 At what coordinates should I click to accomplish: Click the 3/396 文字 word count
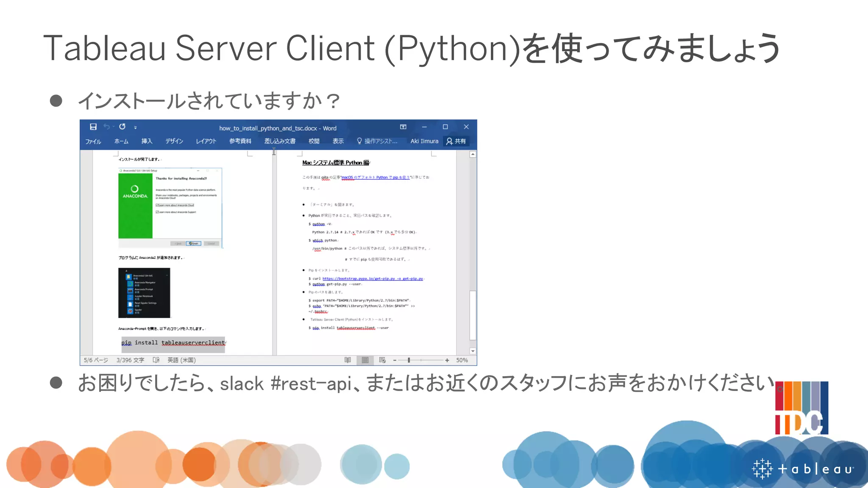pos(131,360)
